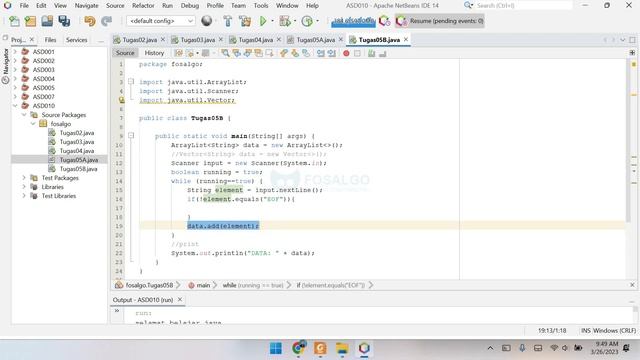Click the main breadcrumb in editor
This screenshot has width=640, height=360.
pyautogui.click(x=203, y=285)
